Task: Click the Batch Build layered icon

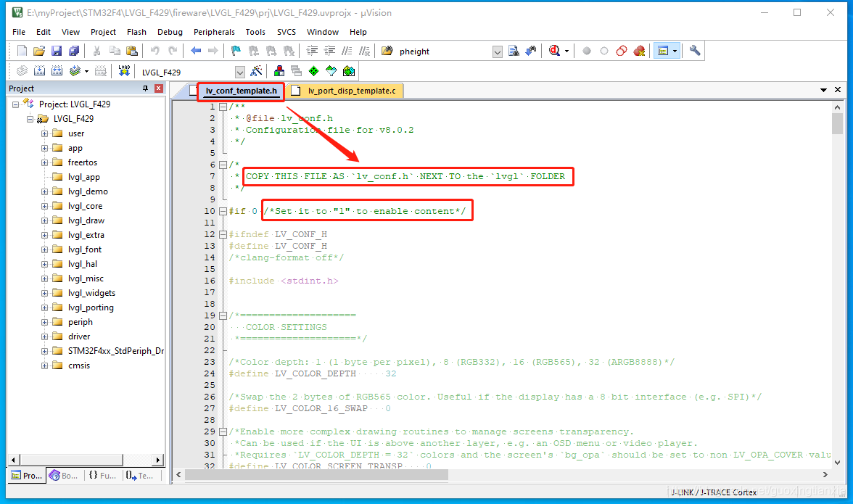Action: pos(75,70)
